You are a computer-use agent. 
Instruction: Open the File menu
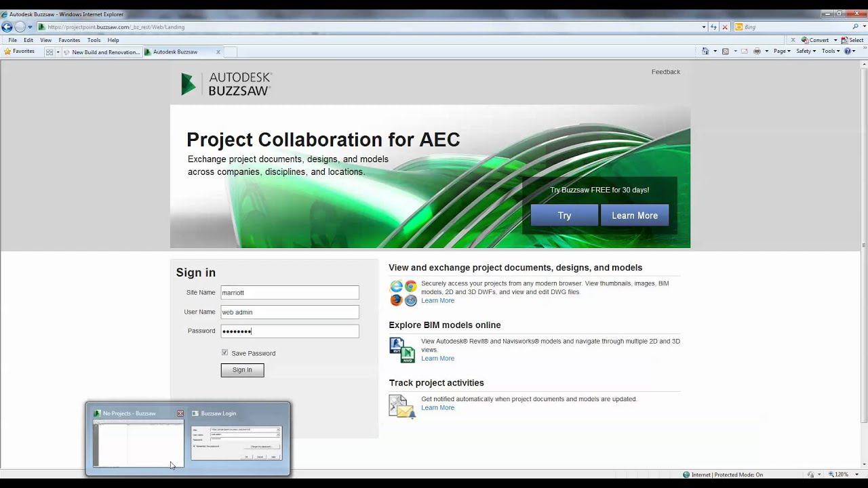click(x=13, y=40)
